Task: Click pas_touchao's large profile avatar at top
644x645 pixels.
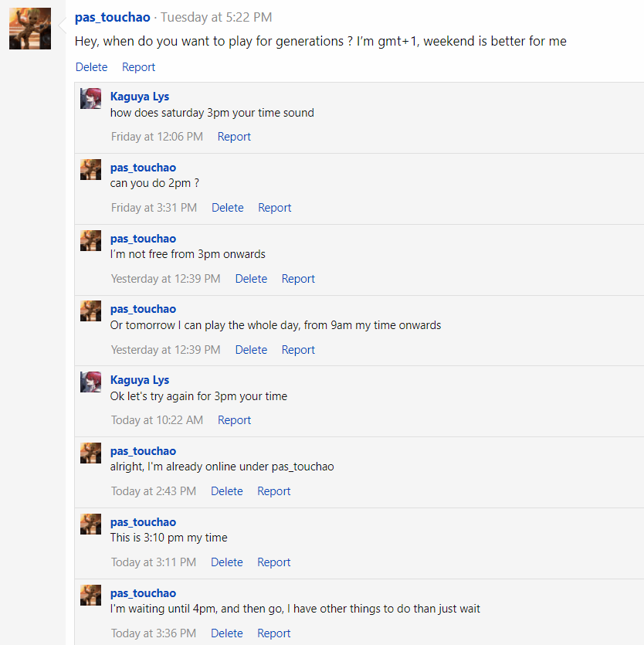Action: 30,29
